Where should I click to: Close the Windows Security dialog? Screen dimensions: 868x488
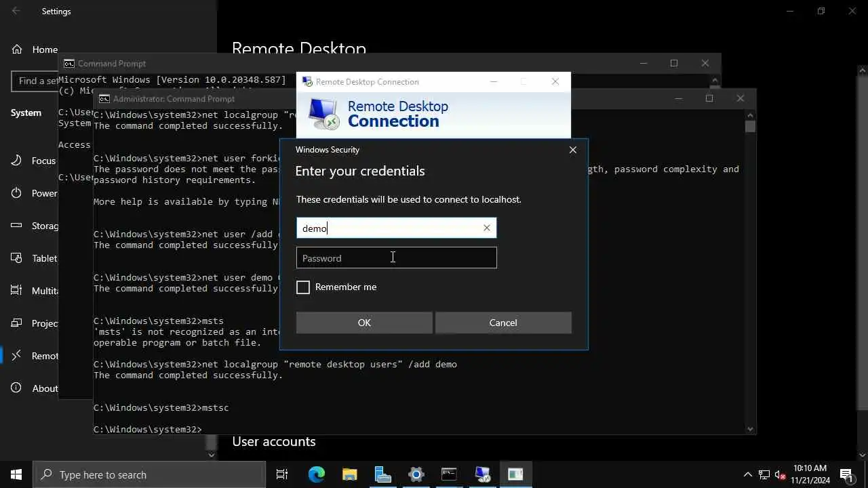[x=573, y=150]
